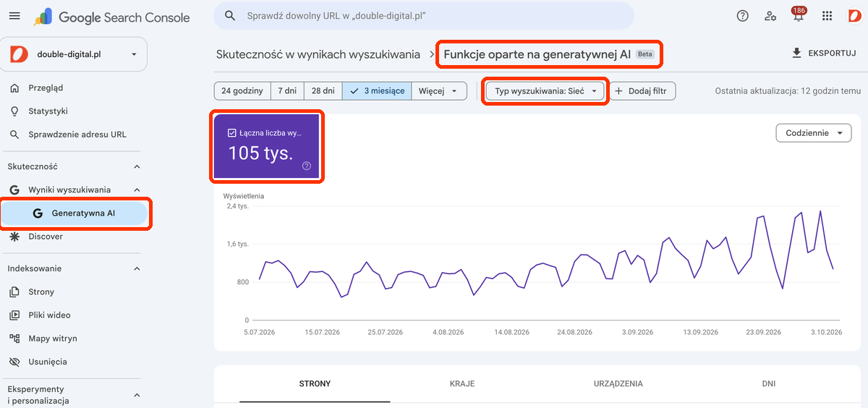Open the help question mark icon

click(742, 16)
